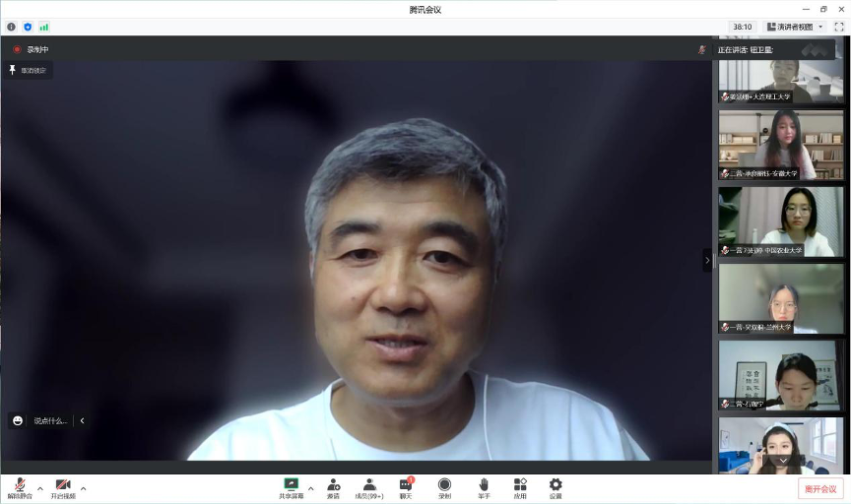Enter full screen mode icon
Image resolution: width=851 pixels, height=504 pixels.
tap(839, 27)
